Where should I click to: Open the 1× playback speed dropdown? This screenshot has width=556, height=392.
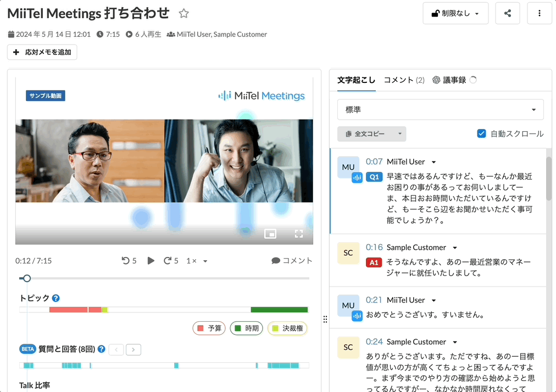[197, 261]
